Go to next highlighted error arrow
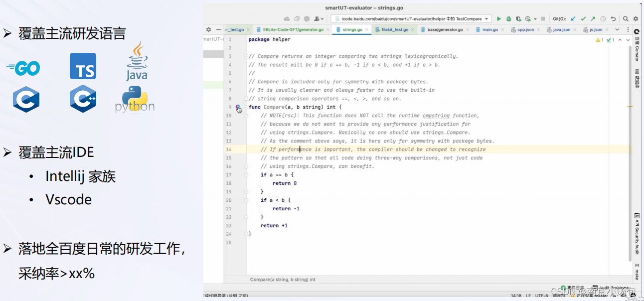 pos(628,40)
